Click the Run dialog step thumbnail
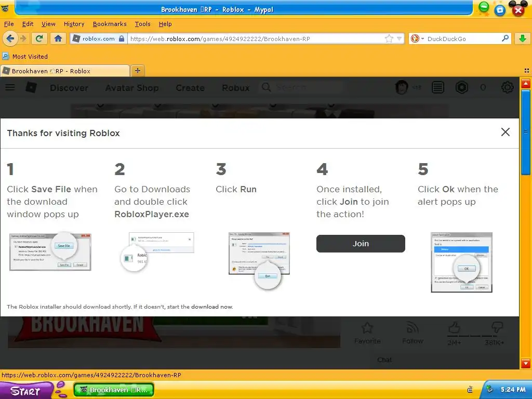The image size is (532, 399). pos(259,261)
